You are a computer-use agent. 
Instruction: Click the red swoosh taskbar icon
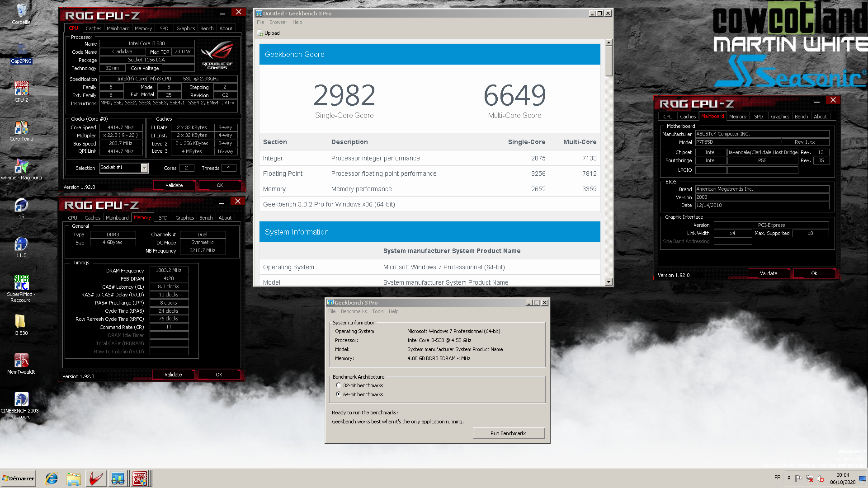(x=96, y=479)
